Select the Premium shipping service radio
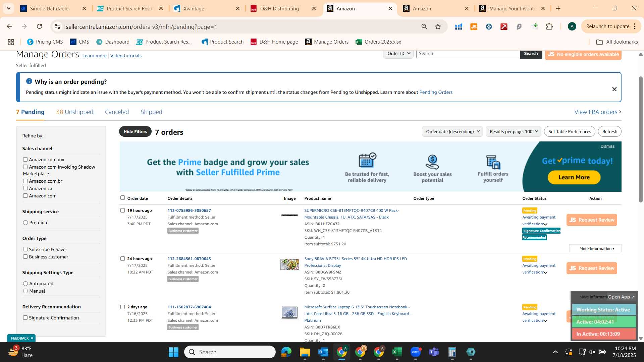 [x=25, y=223]
